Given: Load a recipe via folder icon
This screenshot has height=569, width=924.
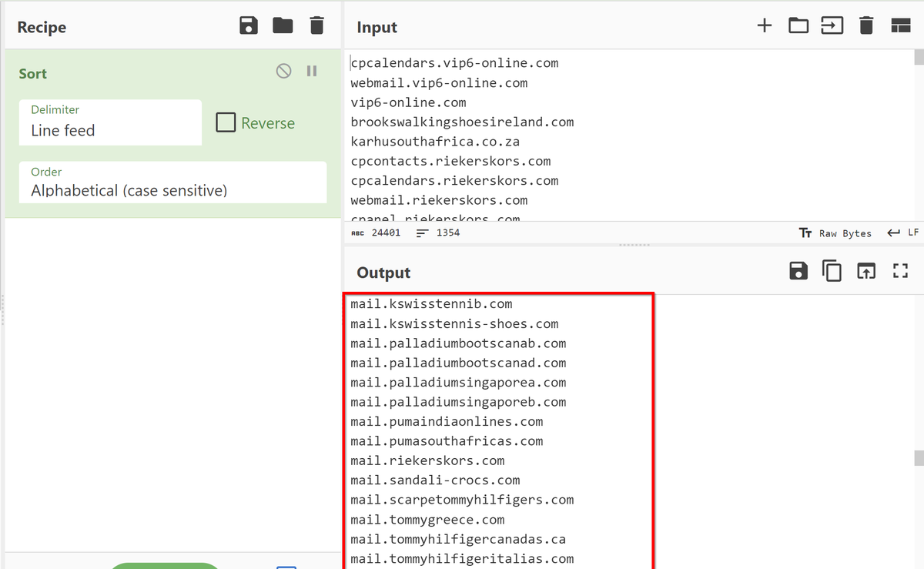Looking at the screenshot, I should (283, 26).
